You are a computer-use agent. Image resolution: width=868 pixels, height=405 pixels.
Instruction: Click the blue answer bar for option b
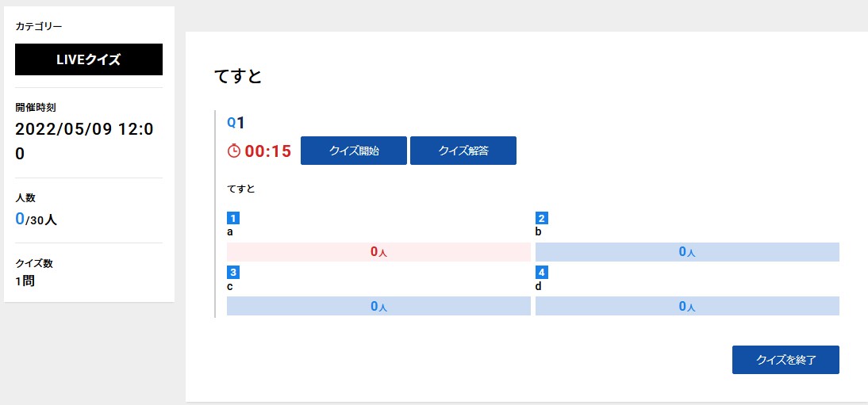click(687, 252)
